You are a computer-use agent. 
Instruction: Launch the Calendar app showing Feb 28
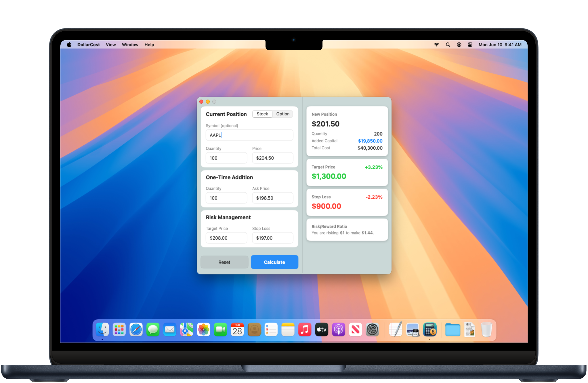pyautogui.click(x=237, y=329)
